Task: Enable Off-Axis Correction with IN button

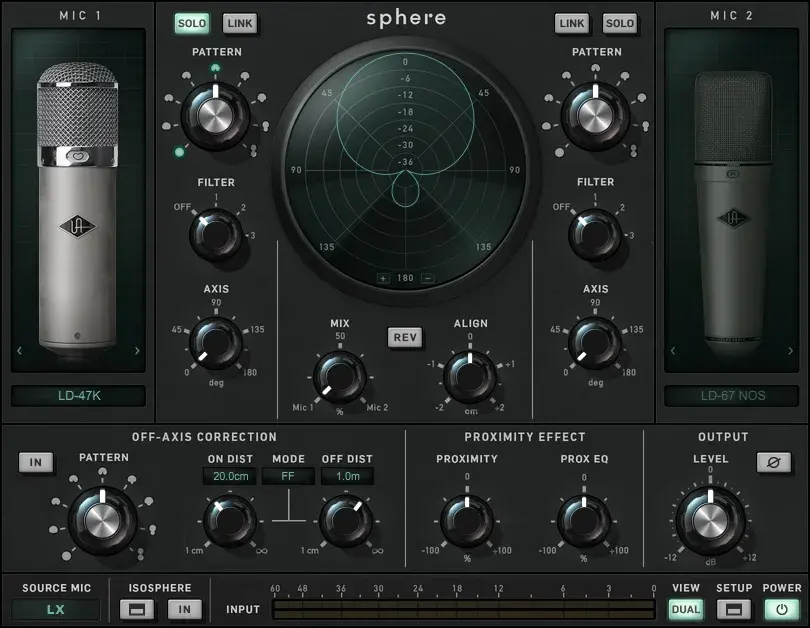Action: (x=35, y=462)
